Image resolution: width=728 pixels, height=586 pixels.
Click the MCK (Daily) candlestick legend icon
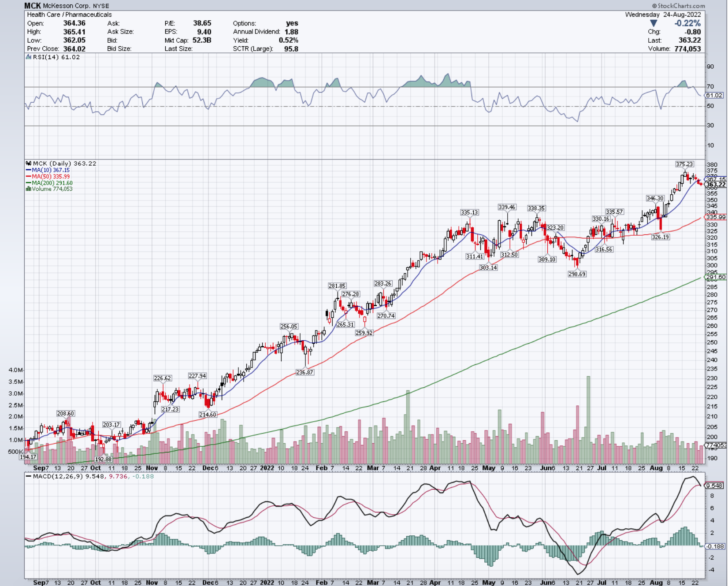29,163
